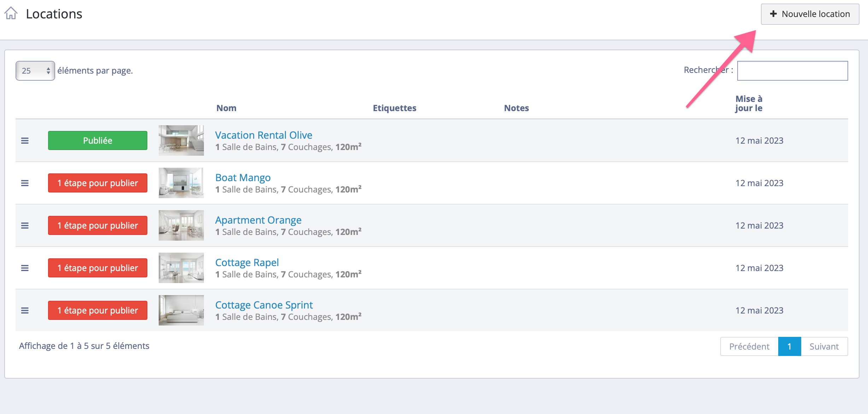Screen dimensions: 868x414
Task: Click the Précédent pagination button
Action: [x=749, y=346]
